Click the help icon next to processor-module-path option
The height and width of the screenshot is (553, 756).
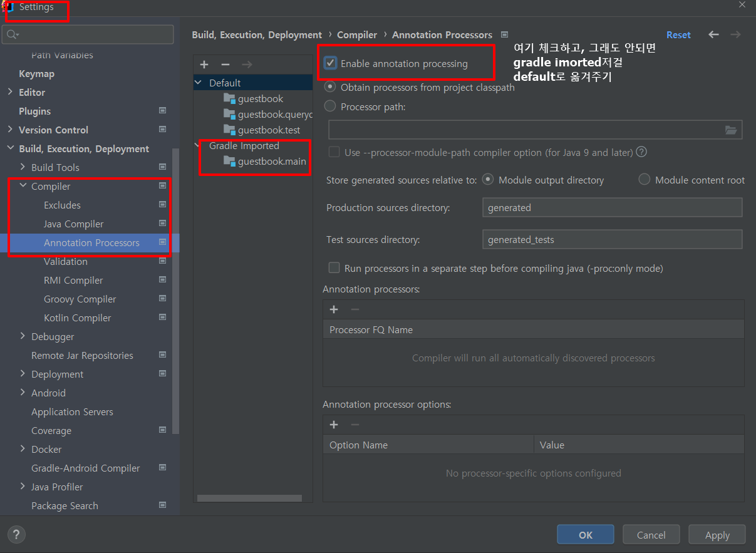pyautogui.click(x=640, y=152)
